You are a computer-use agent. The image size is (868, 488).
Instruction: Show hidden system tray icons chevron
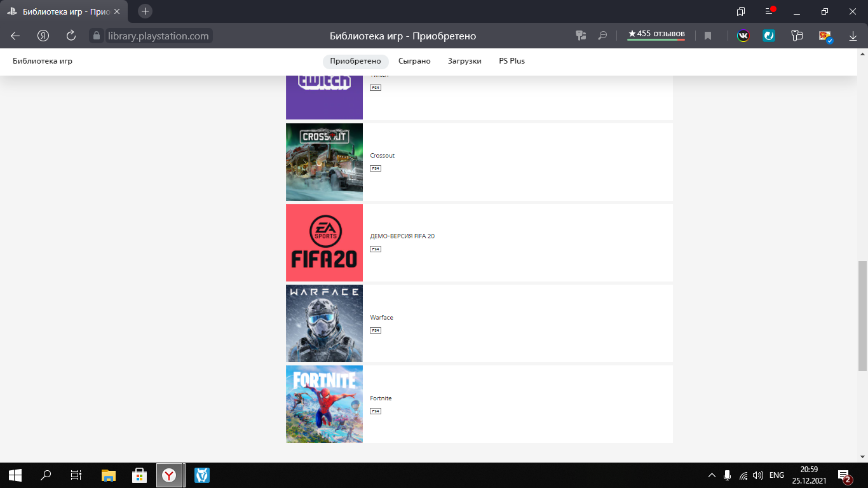click(712, 475)
